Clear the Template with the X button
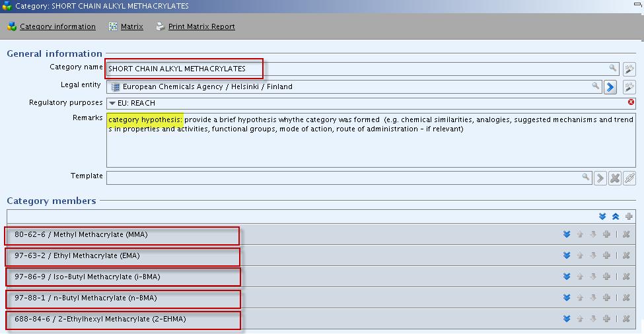Viewport: 644px width, 334px height. coord(615,178)
